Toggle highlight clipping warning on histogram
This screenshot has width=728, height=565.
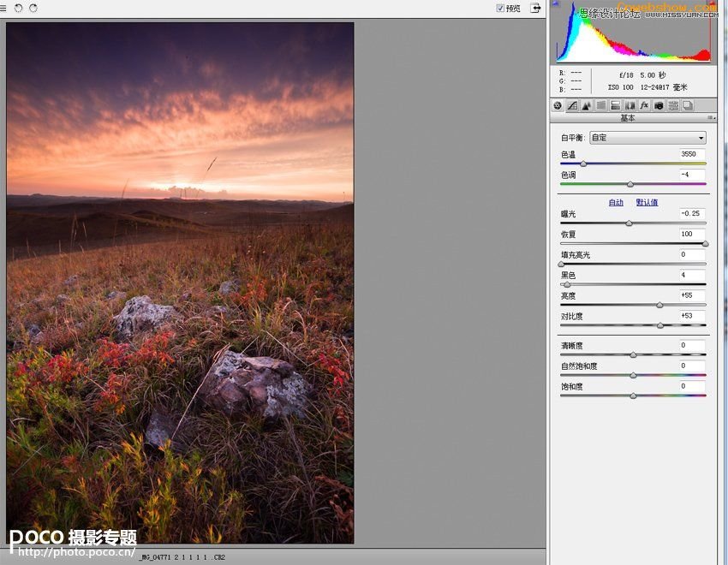coord(710,4)
